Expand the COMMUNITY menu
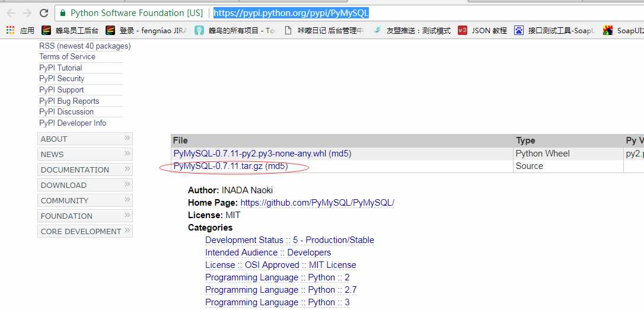The width and height of the screenshot is (644, 310). click(x=85, y=200)
